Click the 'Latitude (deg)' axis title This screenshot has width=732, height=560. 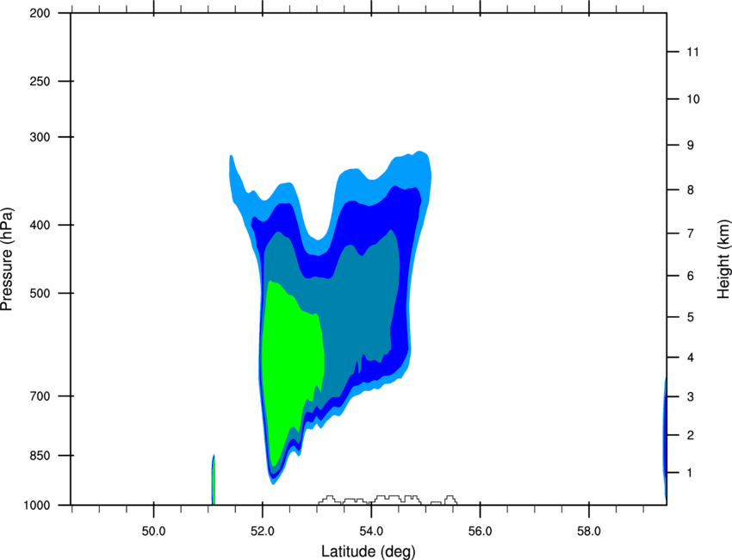(x=368, y=551)
